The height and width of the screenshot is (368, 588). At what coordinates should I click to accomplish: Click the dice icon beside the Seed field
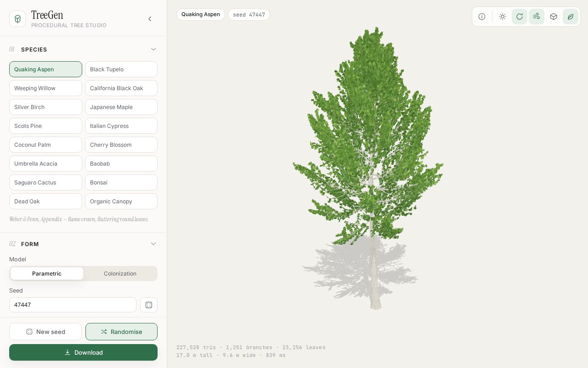pos(149,305)
